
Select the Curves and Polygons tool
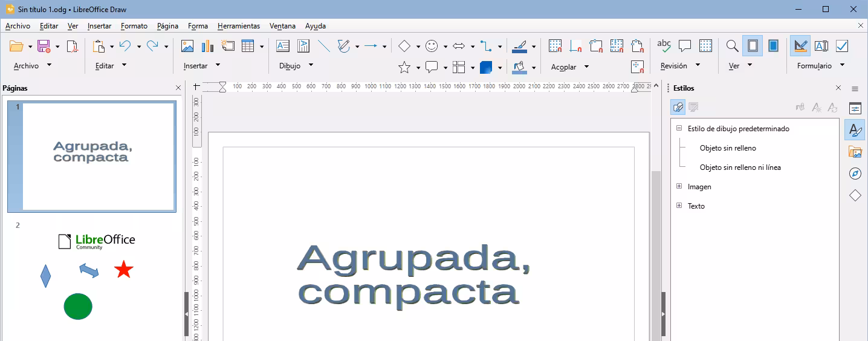coord(343,46)
